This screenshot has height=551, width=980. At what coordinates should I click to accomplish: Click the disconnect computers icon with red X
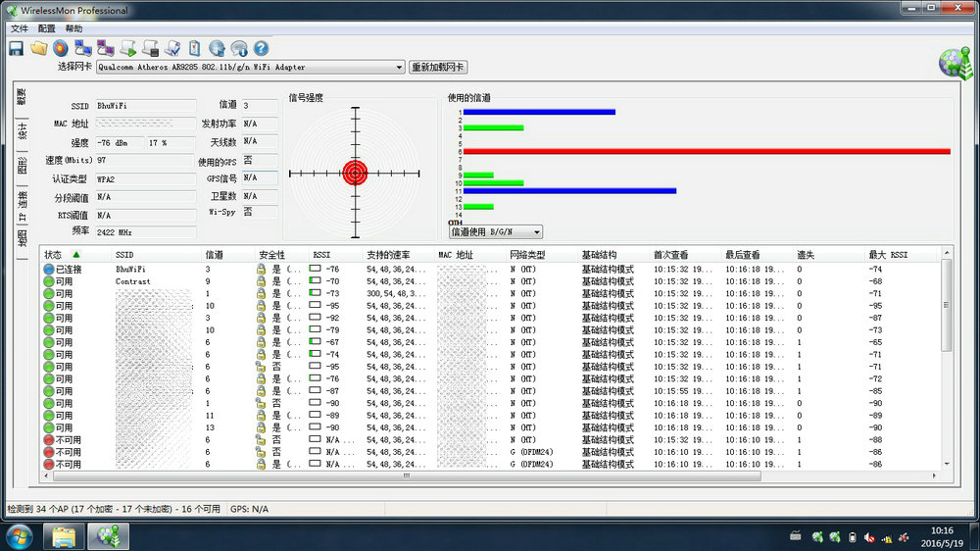[x=106, y=48]
